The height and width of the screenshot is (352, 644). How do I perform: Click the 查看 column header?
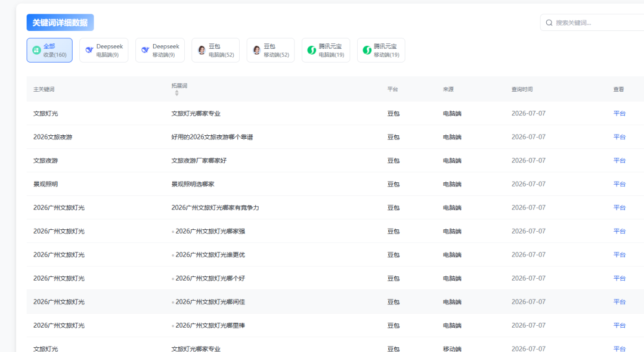[x=618, y=89]
